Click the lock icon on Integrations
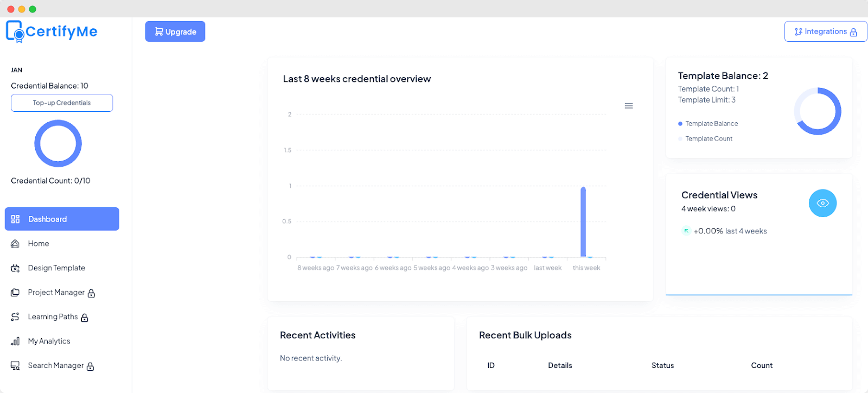This screenshot has width=868, height=393. [x=853, y=32]
